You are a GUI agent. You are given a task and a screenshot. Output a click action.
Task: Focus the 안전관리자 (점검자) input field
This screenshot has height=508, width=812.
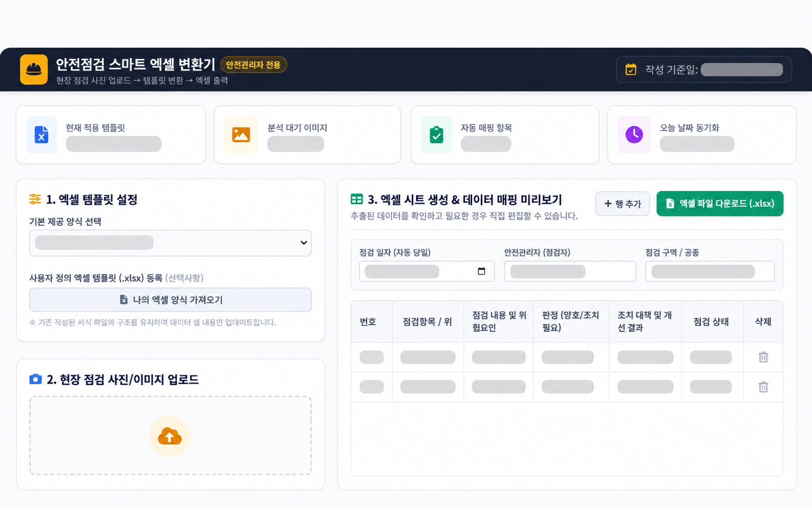point(570,271)
